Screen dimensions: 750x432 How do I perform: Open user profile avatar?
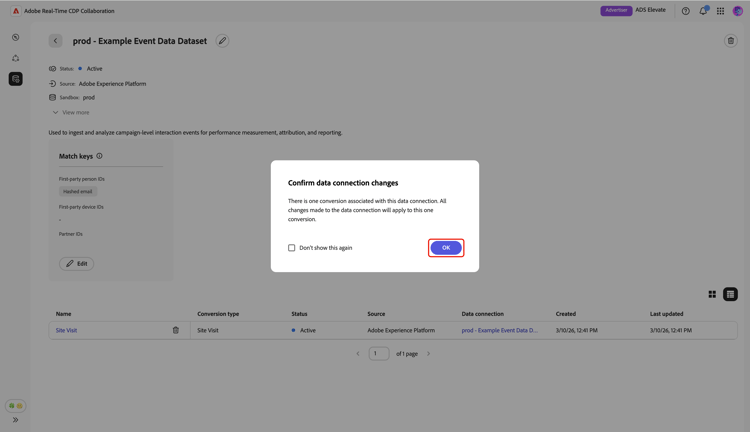pyautogui.click(x=738, y=11)
